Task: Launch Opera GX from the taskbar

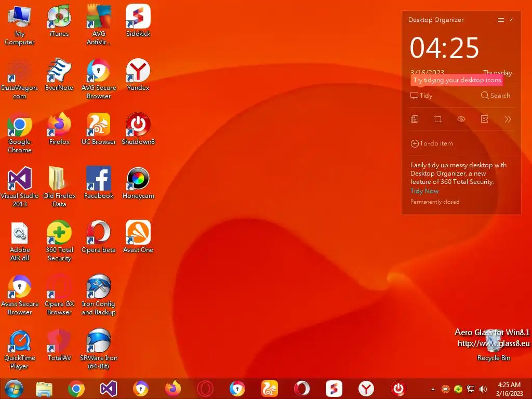Action: (x=205, y=389)
